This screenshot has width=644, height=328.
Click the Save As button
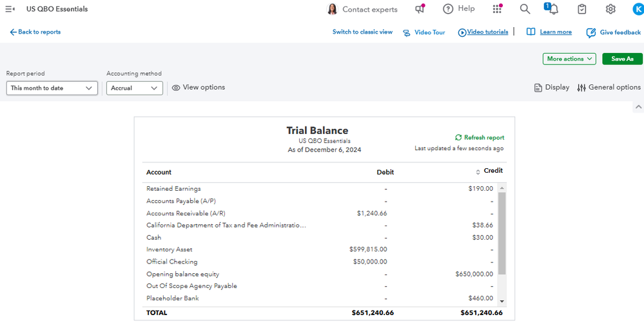(x=622, y=59)
